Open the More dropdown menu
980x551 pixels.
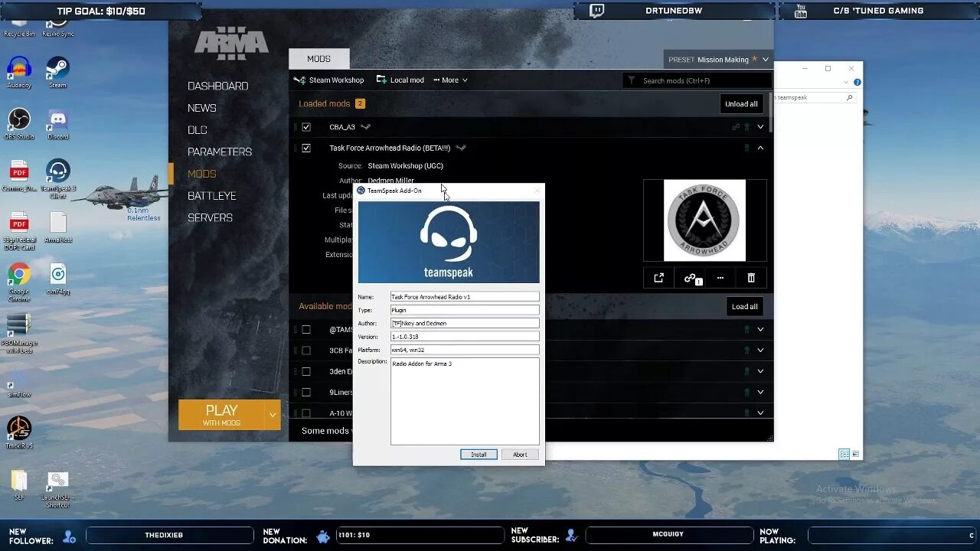[450, 80]
